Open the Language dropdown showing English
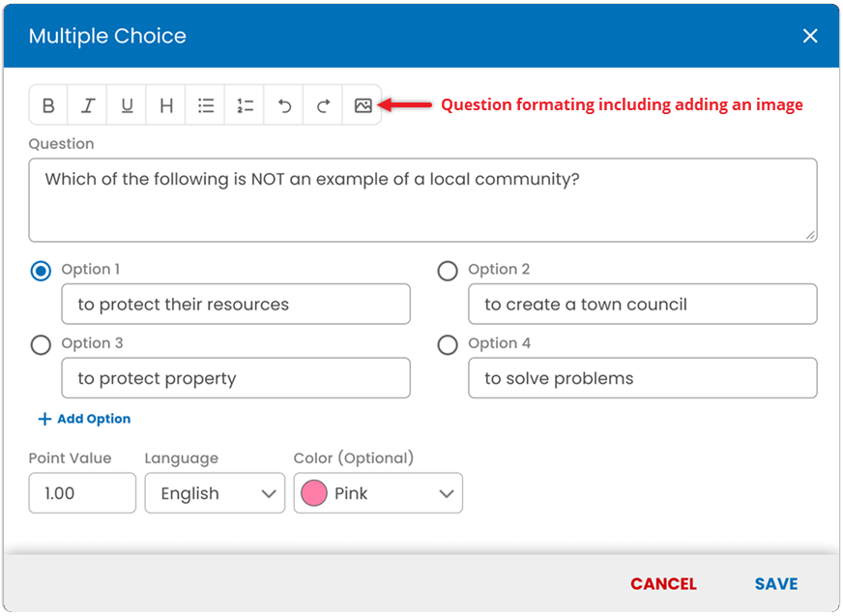 [x=215, y=493]
